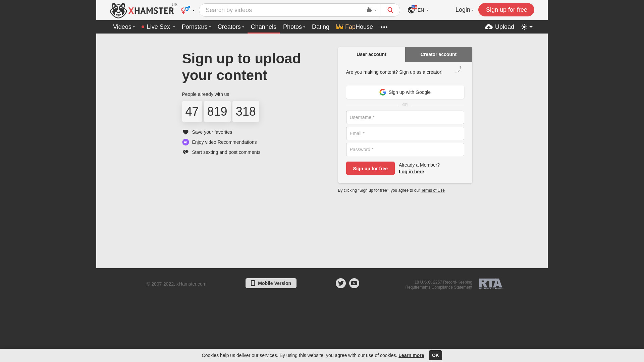Follow the Log in here link

pyautogui.click(x=411, y=172)
